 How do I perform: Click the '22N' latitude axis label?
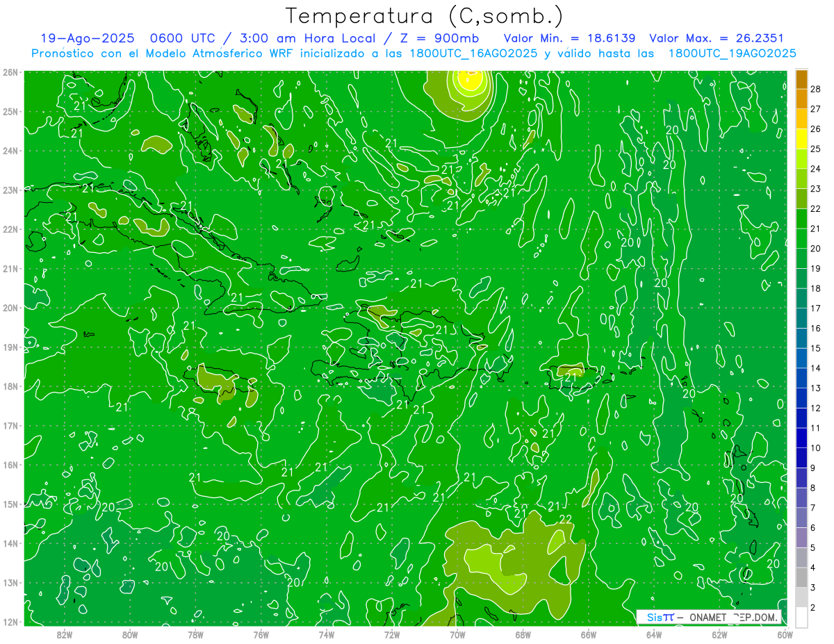pyautogui.click(x=10, y=229)
